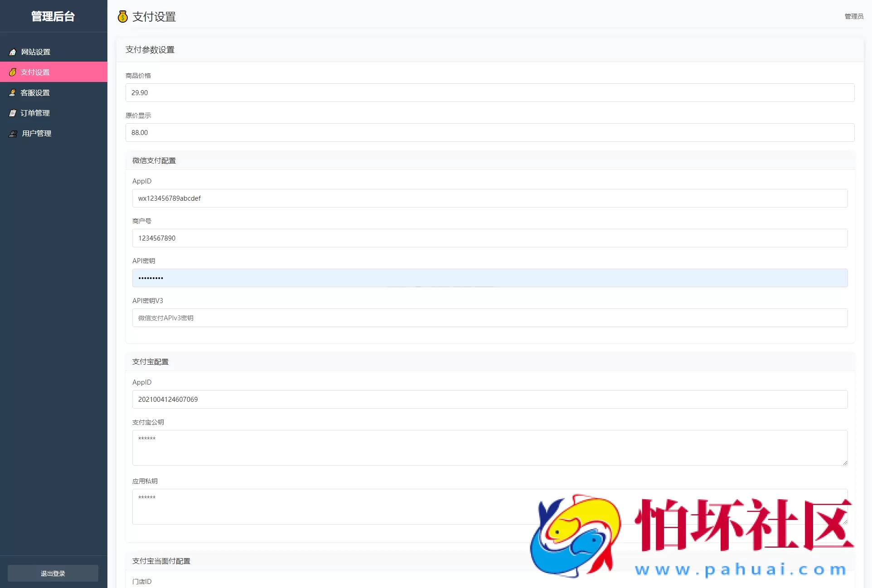Open the 网站设置 menu item
Screen dimensions: 872x588
point(35,52)
